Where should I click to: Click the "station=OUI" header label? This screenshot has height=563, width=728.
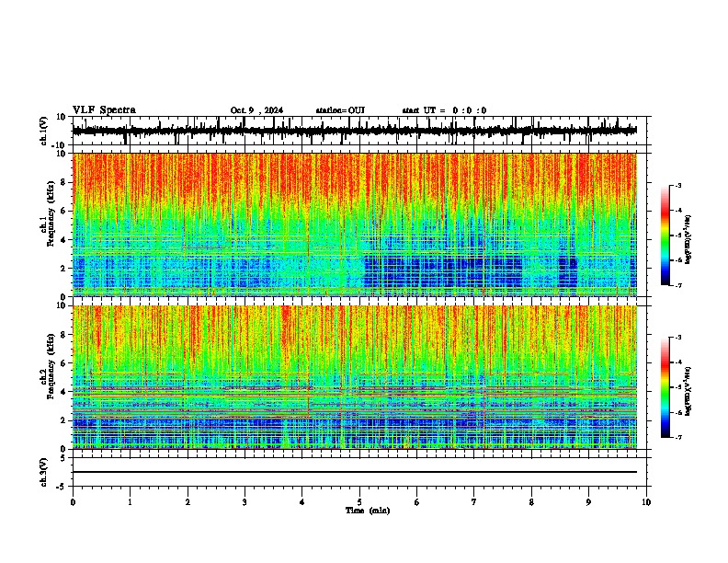point(340,110)
